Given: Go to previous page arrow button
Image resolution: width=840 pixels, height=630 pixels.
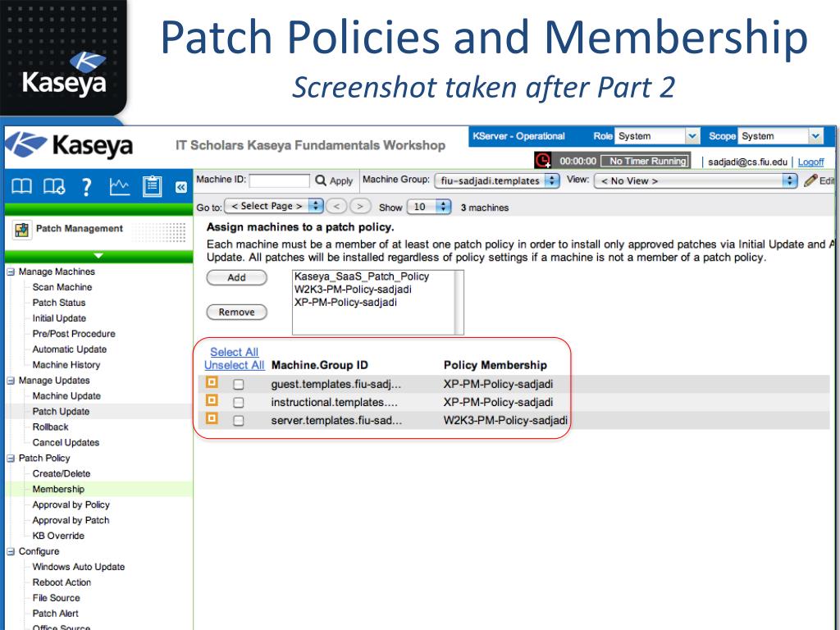Looking at the screenshot, I should [x=336, y=206].
